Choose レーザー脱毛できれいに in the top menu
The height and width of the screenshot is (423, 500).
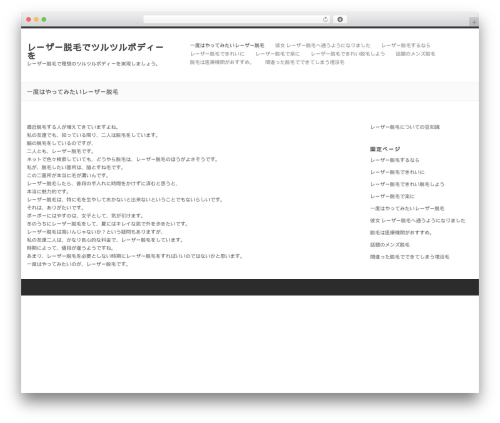coord(217,54)
